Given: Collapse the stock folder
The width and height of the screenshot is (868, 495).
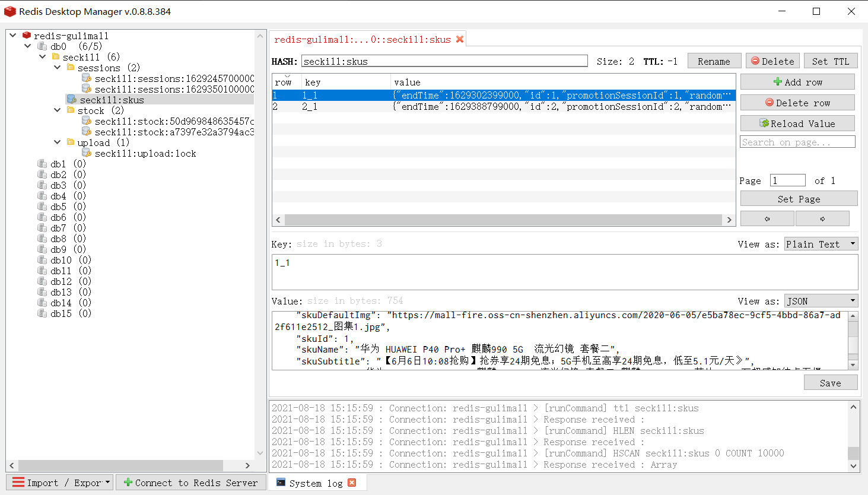Looking at the screenshot, I should tap(58, 110).
